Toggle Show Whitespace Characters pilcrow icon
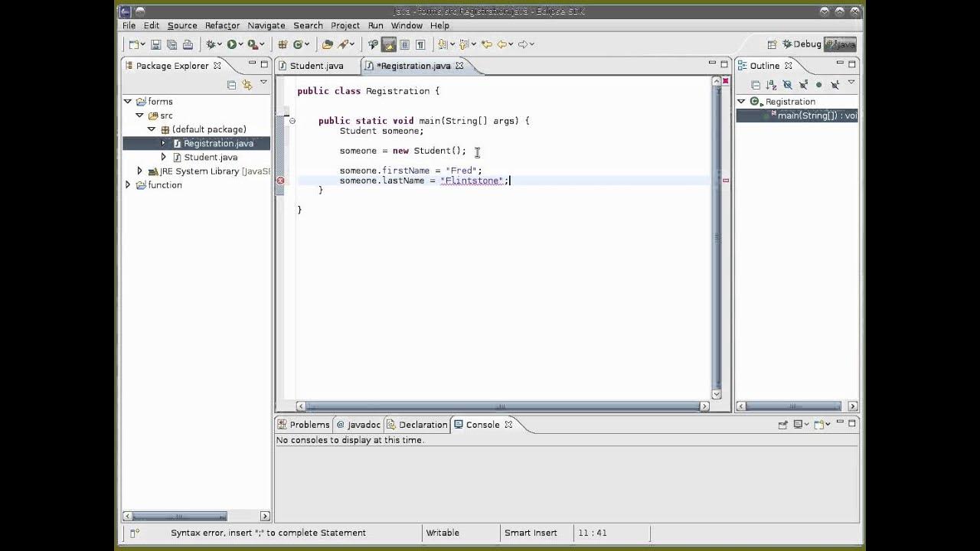Screen dimensions: 980x551 pos(420,44)
